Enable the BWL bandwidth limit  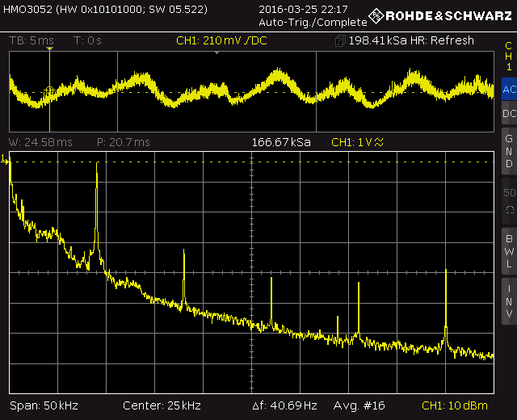[x=508, y=250]
